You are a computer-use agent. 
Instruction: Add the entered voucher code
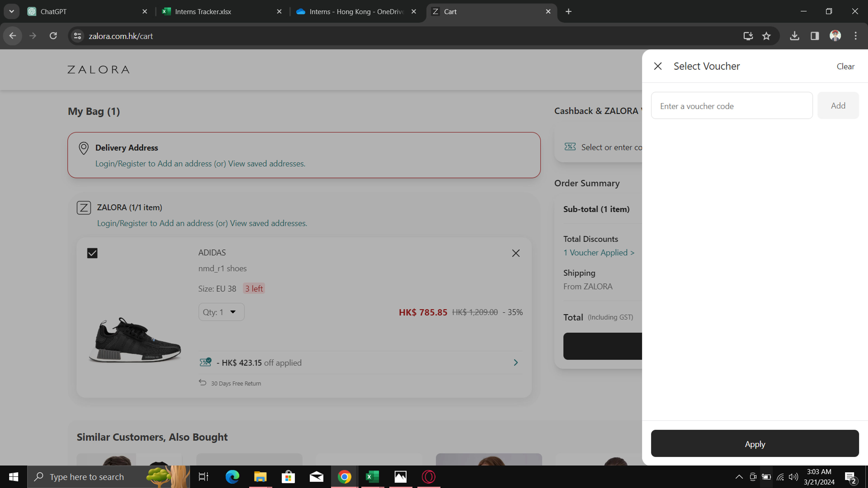point(838,106)
